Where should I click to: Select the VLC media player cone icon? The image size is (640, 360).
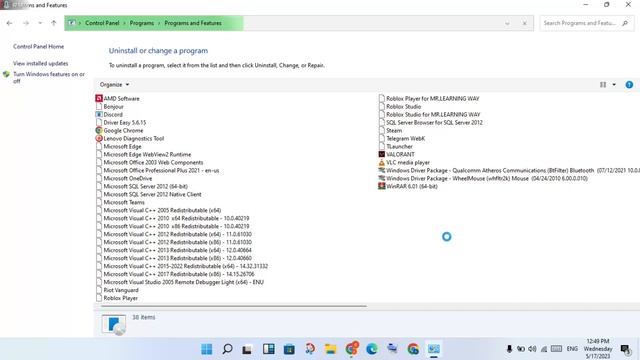click(382, 162)
